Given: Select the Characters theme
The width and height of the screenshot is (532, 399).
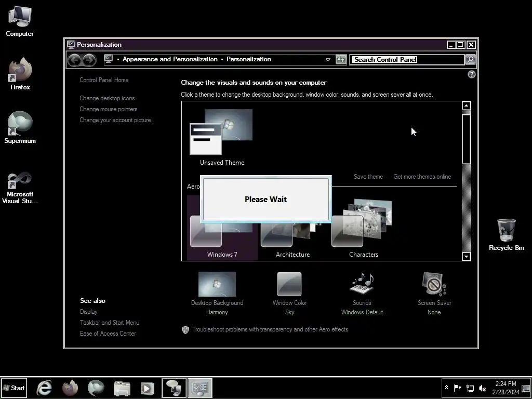Looking at the screenshot, I should pos(363,229).
